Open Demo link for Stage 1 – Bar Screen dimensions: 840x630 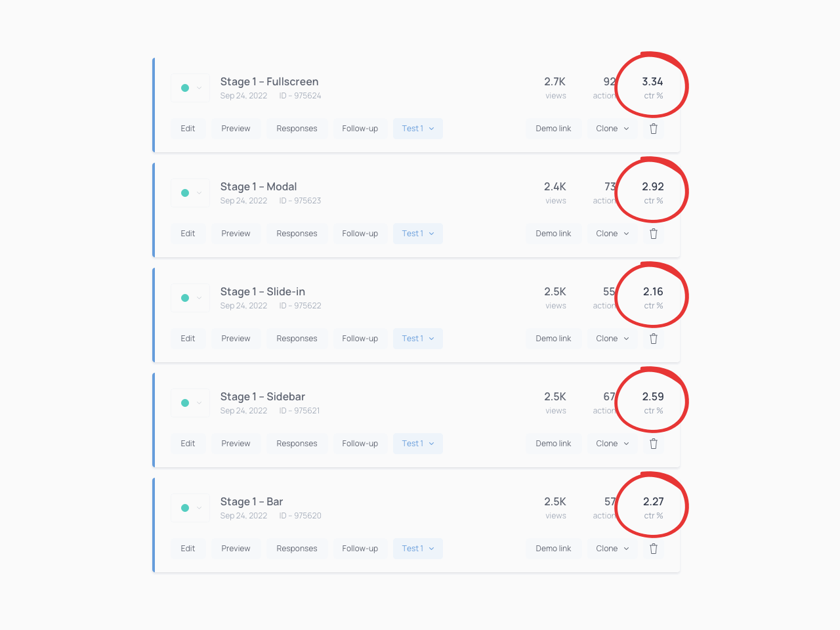coord(553,549)
